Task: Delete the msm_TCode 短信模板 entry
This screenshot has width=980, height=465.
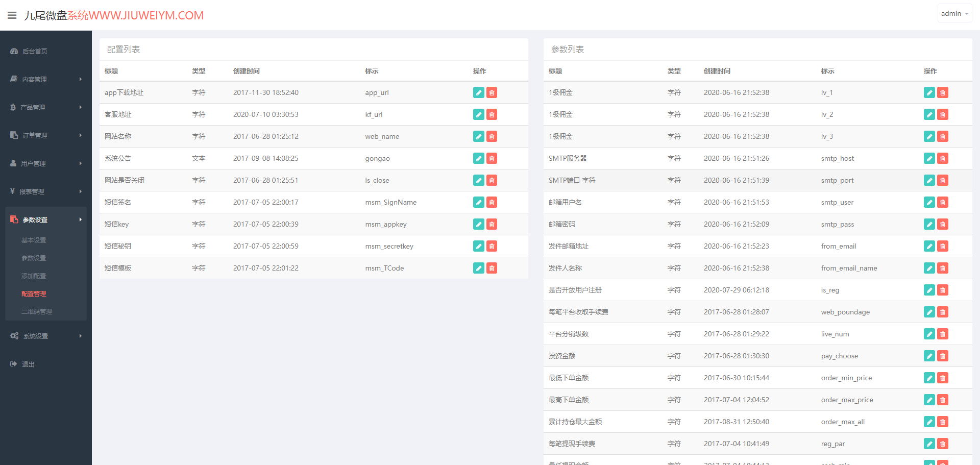Action: coord(492,268)
